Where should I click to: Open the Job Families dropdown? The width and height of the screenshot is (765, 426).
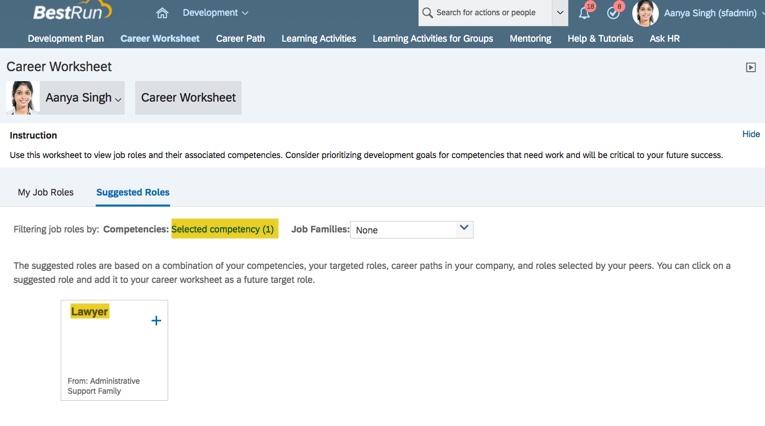pos(411,229)
